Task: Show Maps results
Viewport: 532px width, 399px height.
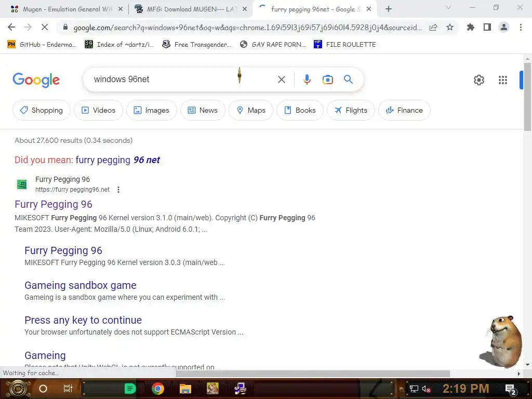Action: coord(251,110)
